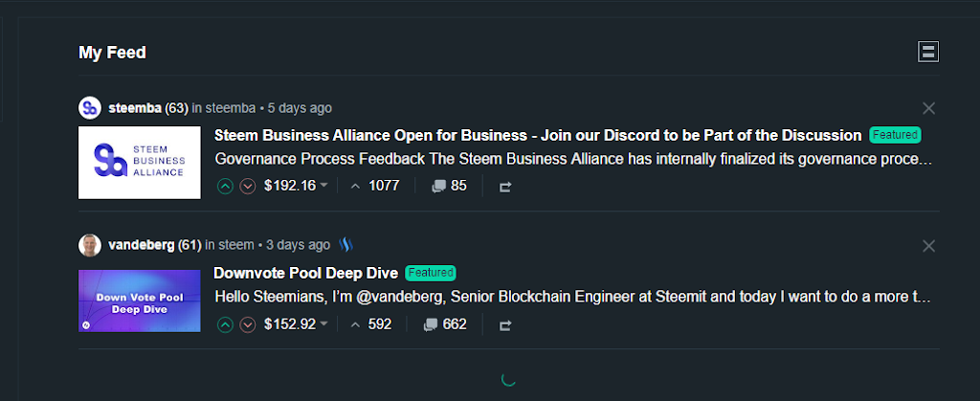Downvote the Downvote Pool Deep Dive post
Viewport: 980px width, 401px height.
(x=248, y=324)
